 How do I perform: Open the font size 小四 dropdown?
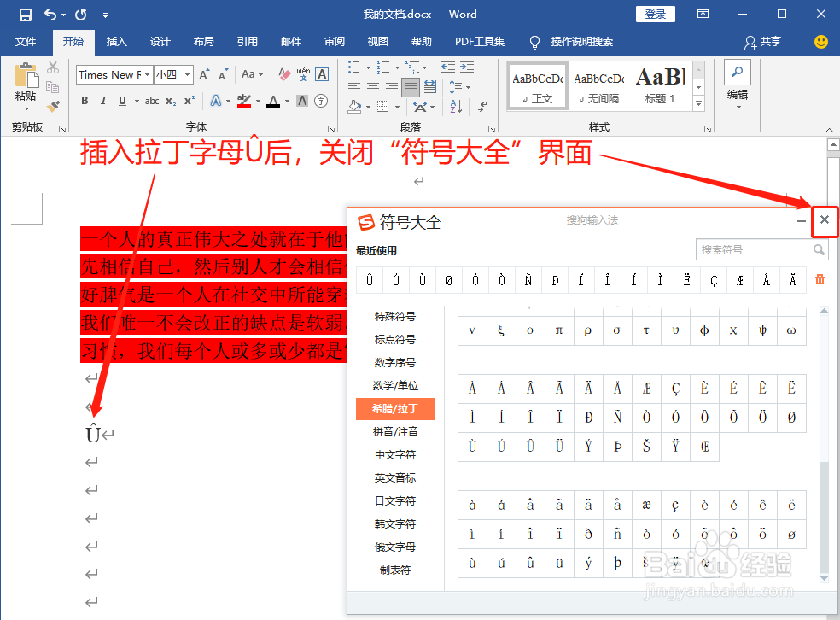tap(187, 74)
